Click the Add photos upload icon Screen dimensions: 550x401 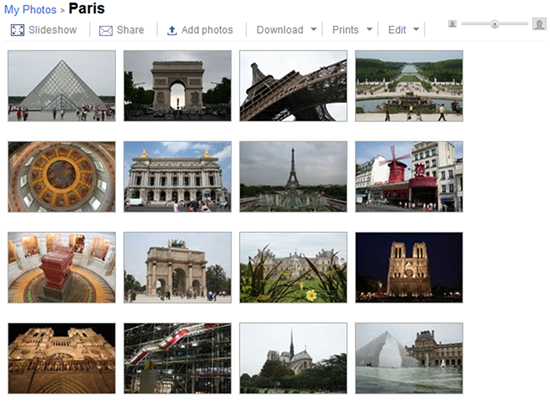(x=172, y=31)
